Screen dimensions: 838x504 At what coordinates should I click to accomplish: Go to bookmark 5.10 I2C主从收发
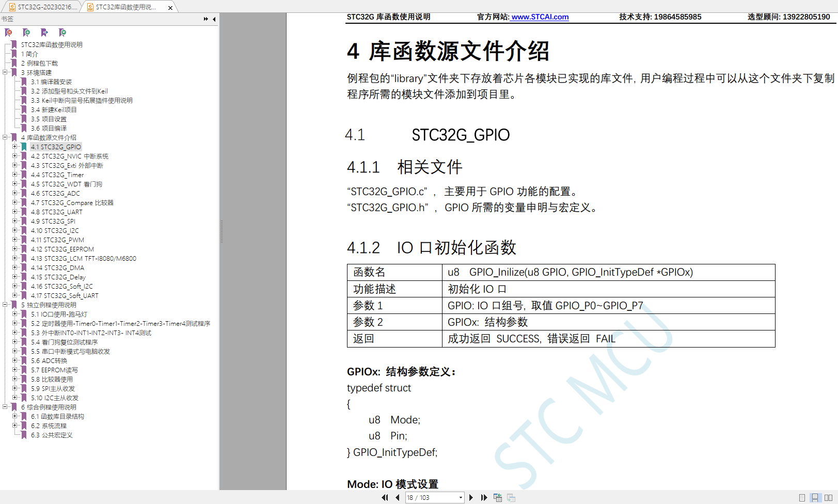click(x=55, y=398)
